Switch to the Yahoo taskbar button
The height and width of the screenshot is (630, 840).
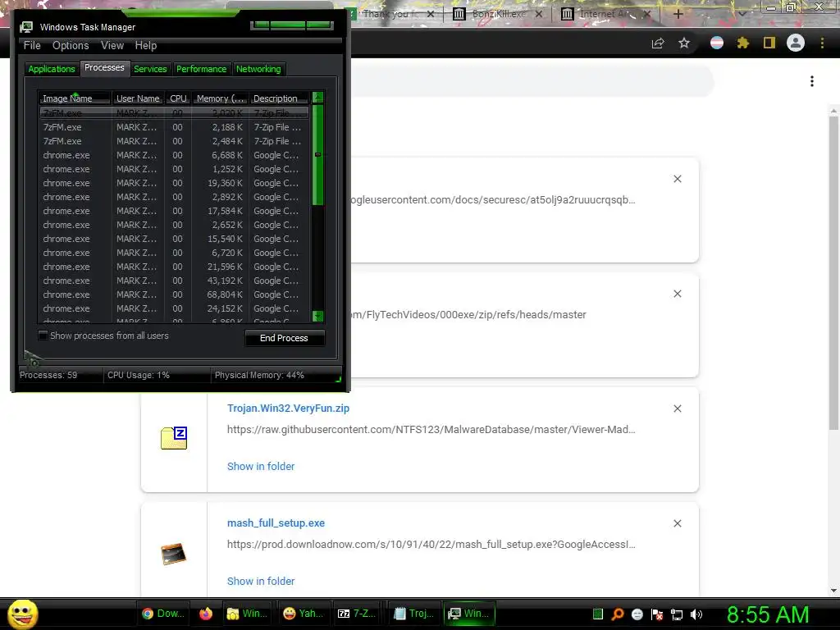[x=304, y=614]
